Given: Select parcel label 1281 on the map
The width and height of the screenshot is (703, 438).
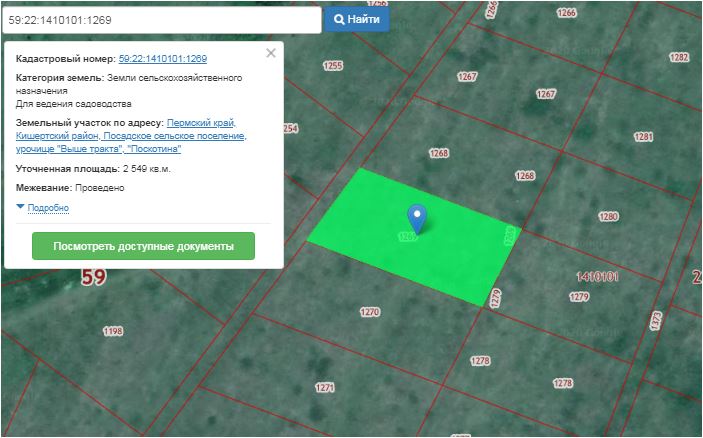Looking at the screenshot, I should [644, 137].
